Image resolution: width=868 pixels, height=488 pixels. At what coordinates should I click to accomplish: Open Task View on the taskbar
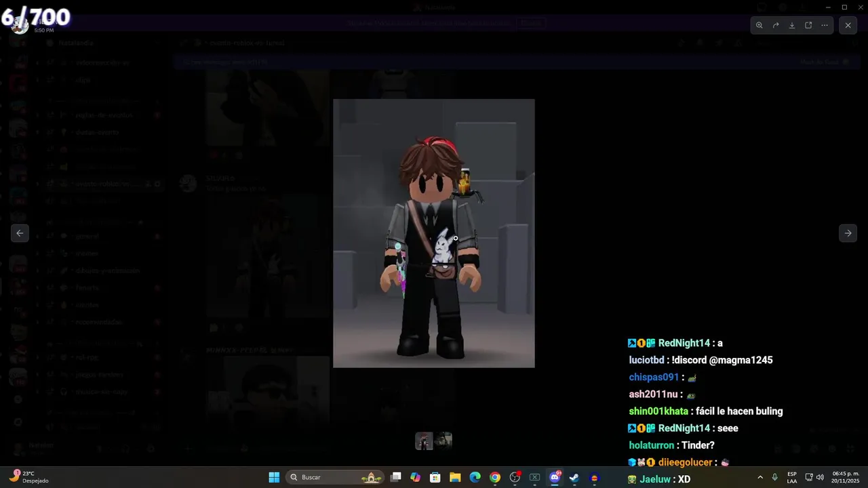coord(396,477)
